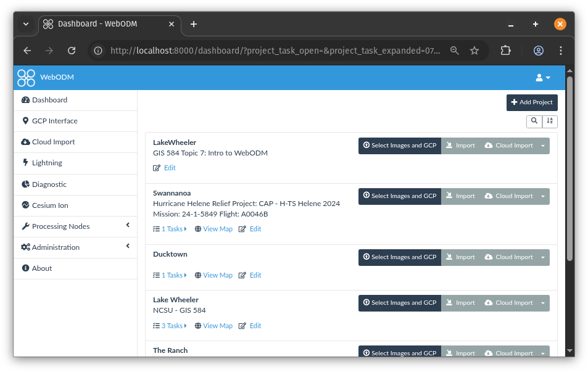Open the GCP Interface menu item
The width and height of the screenshot is (588, 372).
pyautogui.click(x=54, y=121)
